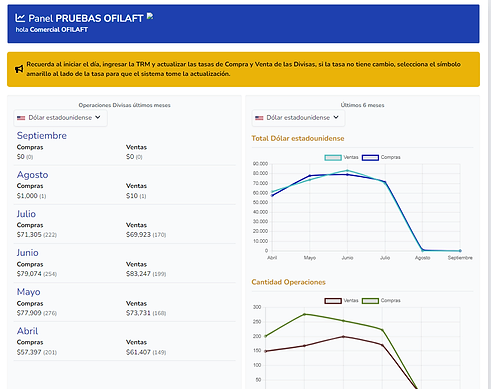Select the Junio month heading
The image size is (491, 389).
tap(28, 253)
